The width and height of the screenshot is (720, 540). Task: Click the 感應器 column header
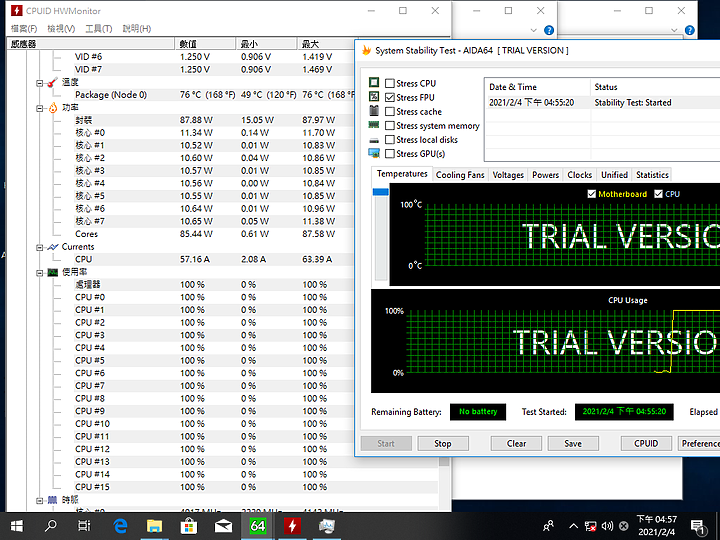point(90,44)
